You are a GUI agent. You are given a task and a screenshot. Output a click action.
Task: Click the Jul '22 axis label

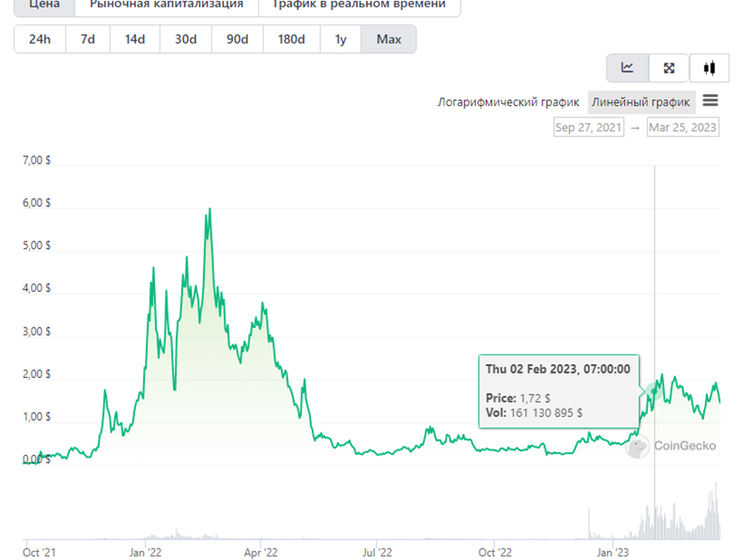pyautogui.click(x=377, y=553)
